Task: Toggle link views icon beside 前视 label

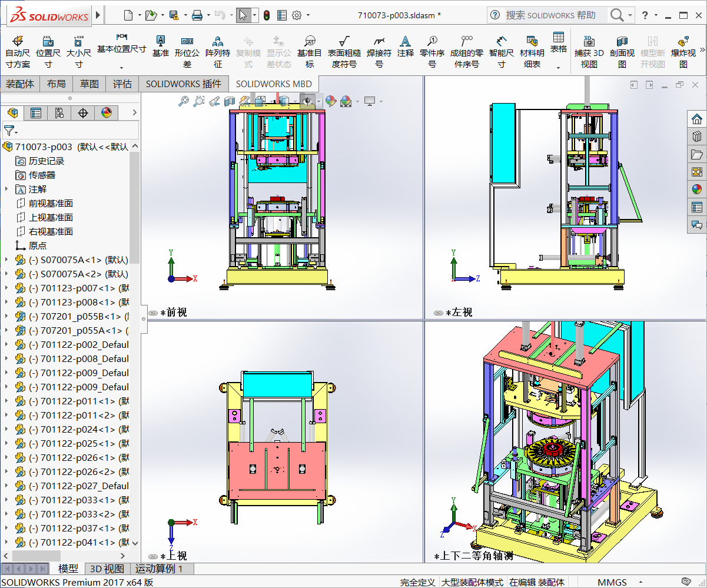Action: pos(153,313)
